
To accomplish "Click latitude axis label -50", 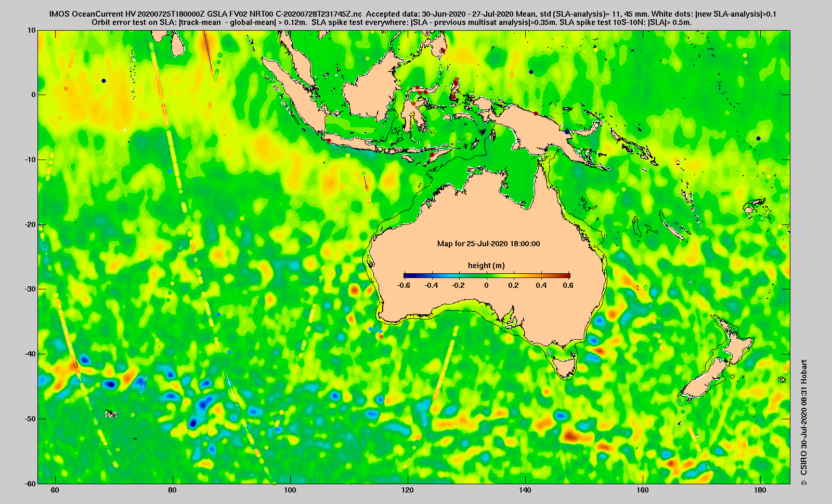I will (x=31, y=419).
